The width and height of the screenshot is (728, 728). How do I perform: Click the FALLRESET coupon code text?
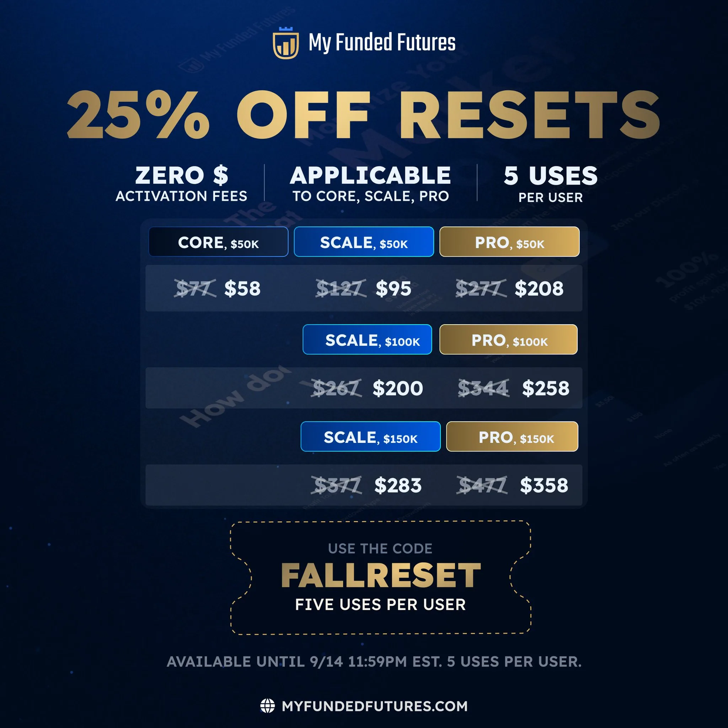click(381, 576)
